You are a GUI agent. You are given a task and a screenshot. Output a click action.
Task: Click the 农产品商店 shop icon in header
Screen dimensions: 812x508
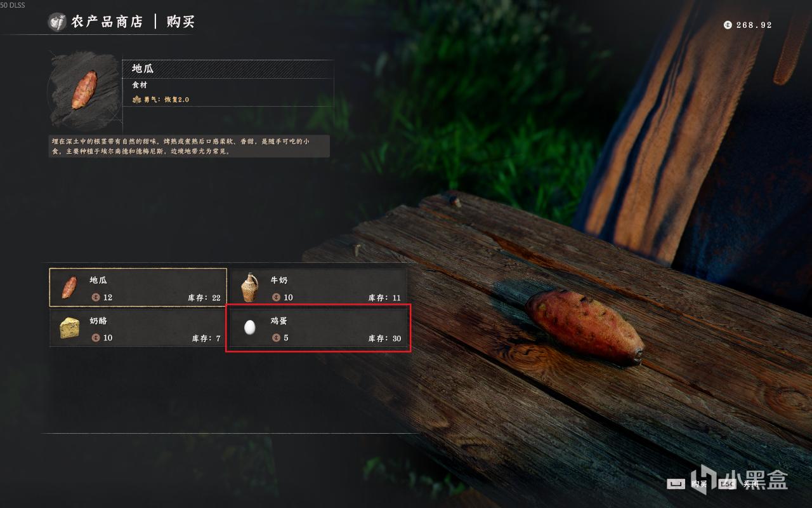[58, 22]
